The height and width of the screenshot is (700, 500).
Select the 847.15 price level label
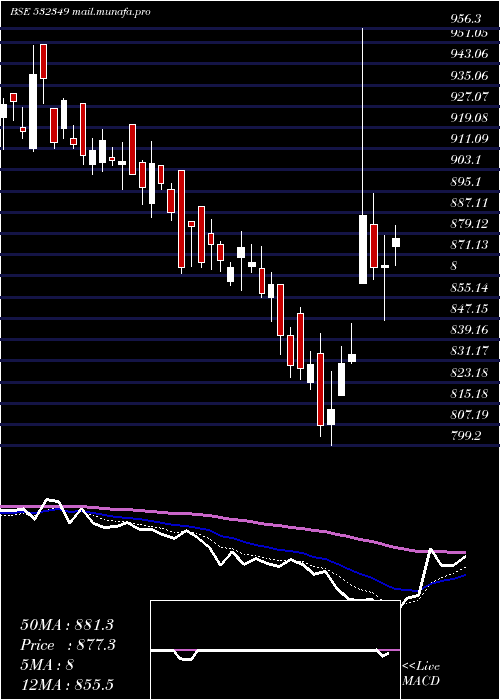pos(469,309)
